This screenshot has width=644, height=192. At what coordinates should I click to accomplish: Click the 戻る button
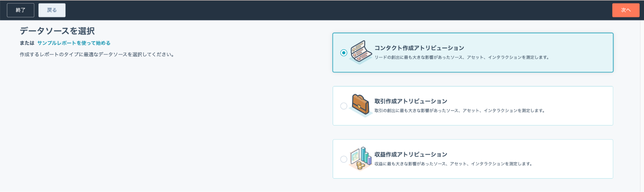coord(52,10)
